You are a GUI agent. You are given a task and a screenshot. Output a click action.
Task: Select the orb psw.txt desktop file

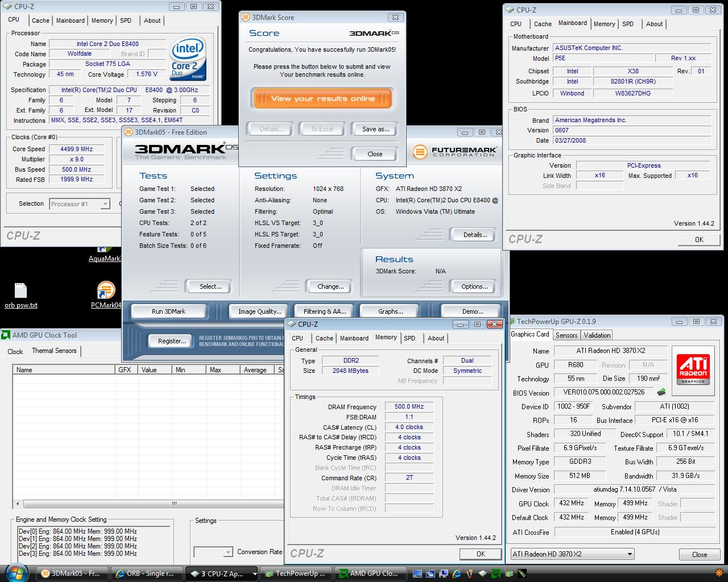[x=20, y=296]
